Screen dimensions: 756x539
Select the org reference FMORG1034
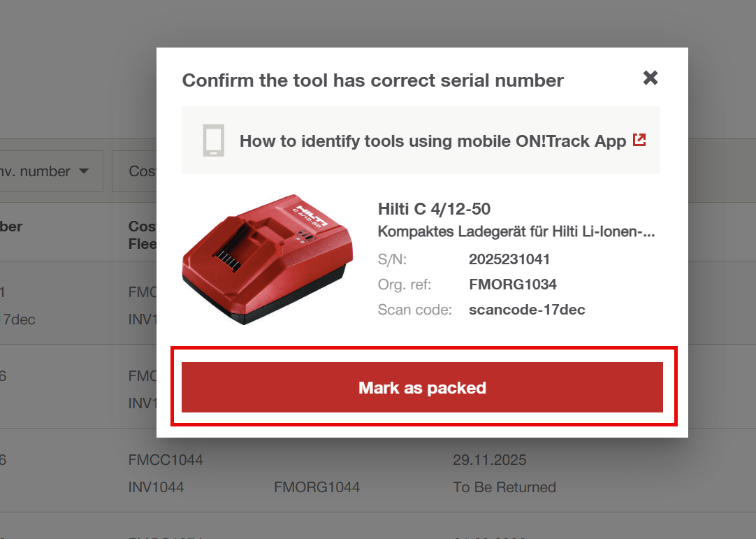512,285
